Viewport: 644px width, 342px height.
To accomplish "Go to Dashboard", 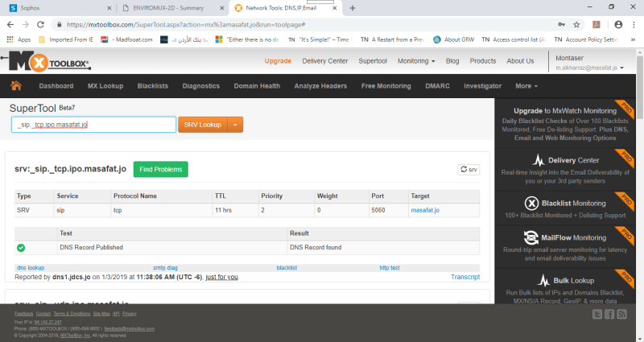I will click(56, 86).
